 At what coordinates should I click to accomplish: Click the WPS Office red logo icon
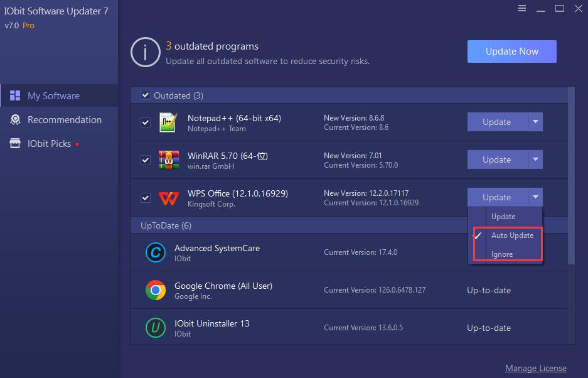[168, 198]
